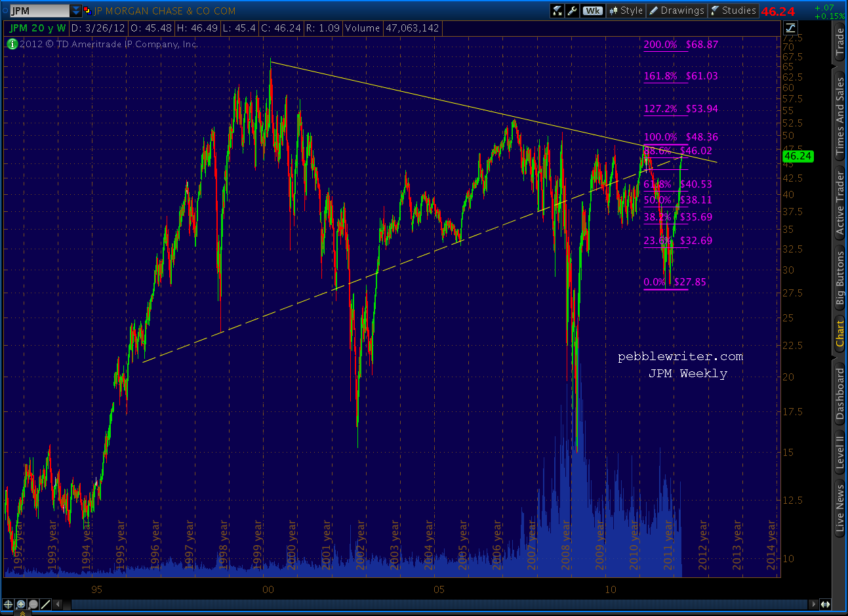Open the Big Buttons side tab

[839, 279]
